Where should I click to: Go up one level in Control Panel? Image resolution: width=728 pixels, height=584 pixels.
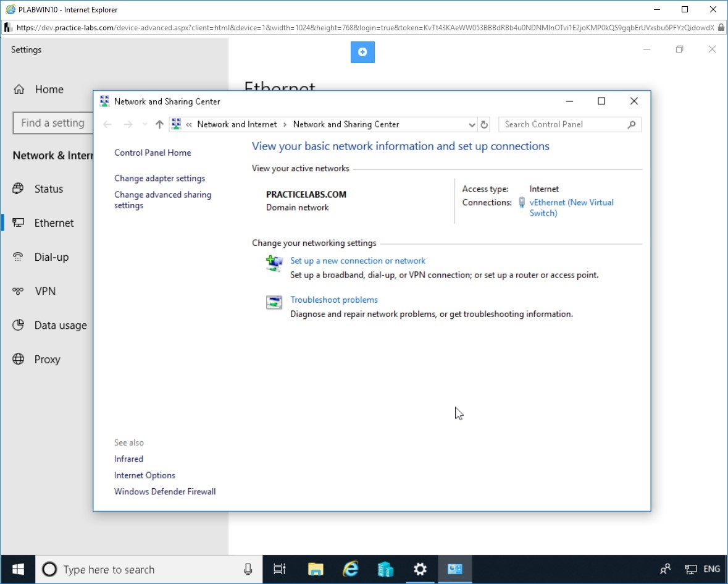[x=159, y=124]
